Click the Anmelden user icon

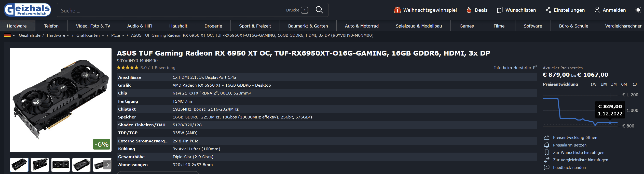coord(597,10)
